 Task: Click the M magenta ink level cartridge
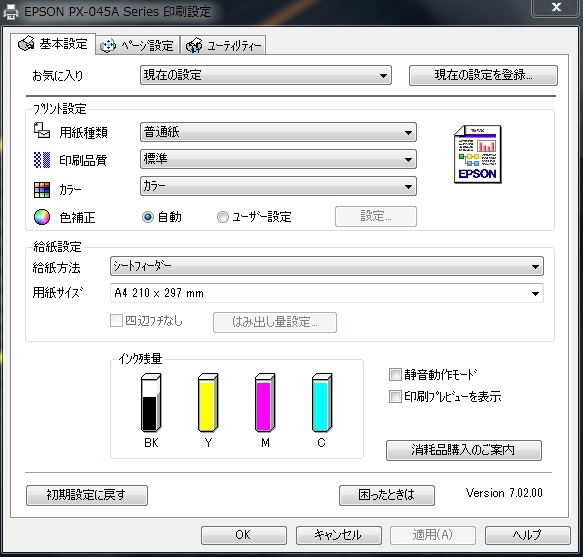coord(265,403)
